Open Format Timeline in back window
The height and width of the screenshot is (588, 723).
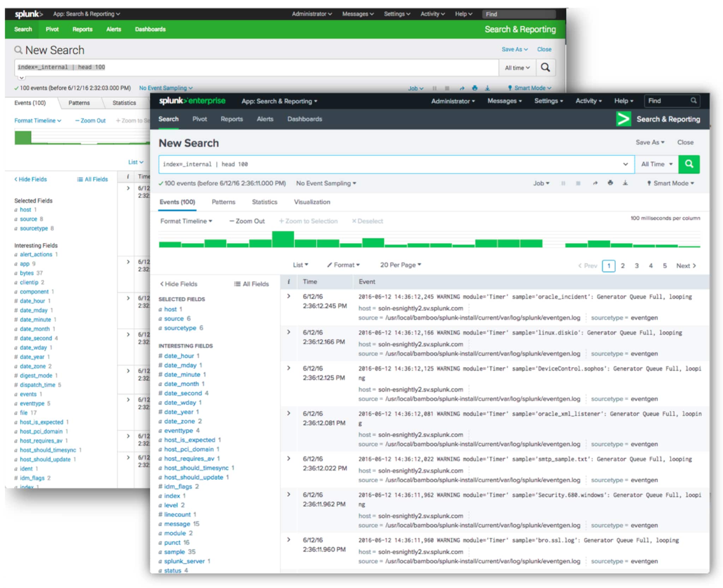click(37, 120)
